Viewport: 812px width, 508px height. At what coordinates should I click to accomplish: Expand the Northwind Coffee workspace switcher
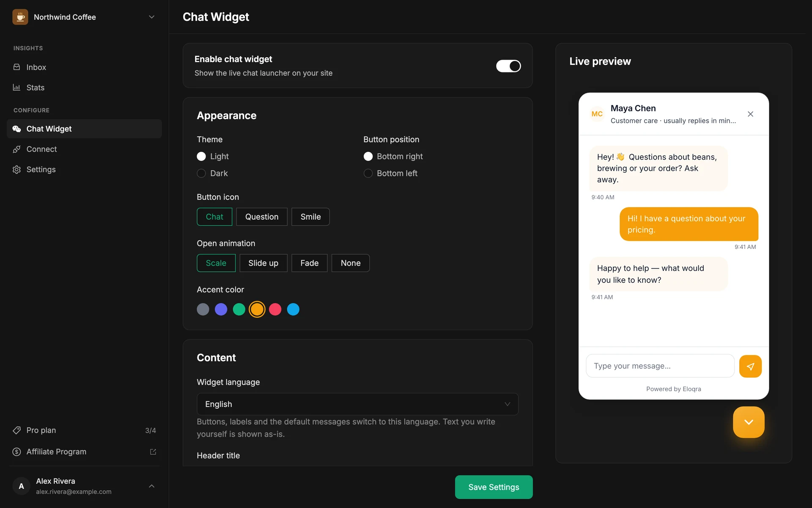(151, 17)
